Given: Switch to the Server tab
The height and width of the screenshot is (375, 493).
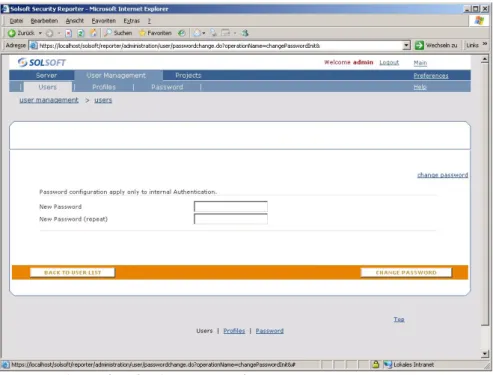Looking at the screenshot, I should (46, 75).
